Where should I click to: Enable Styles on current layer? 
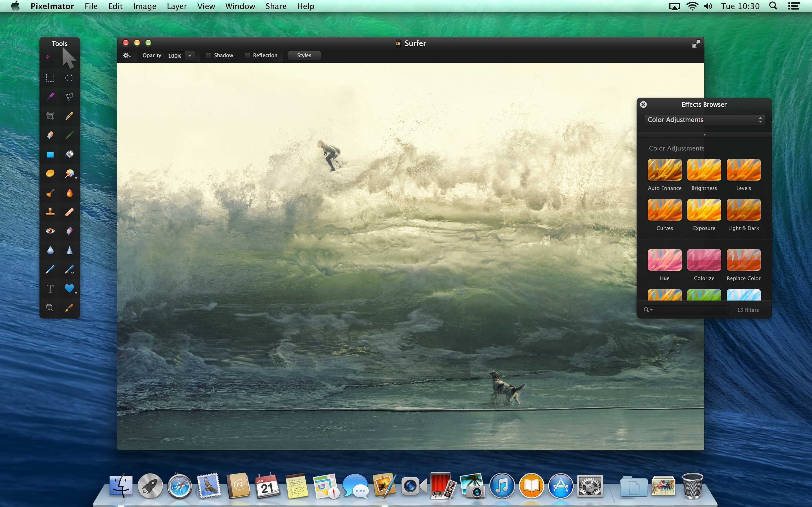tap(304, 55)
